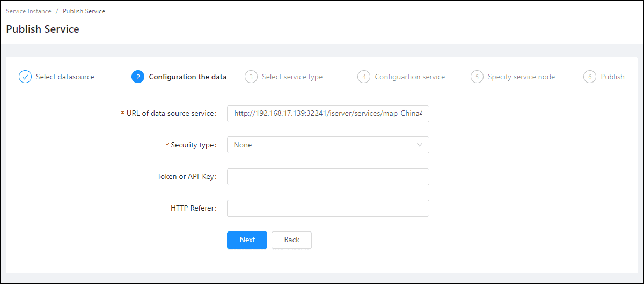Click the HTTP Referer input field
644x284 pixels.
[x=328, y=208]
